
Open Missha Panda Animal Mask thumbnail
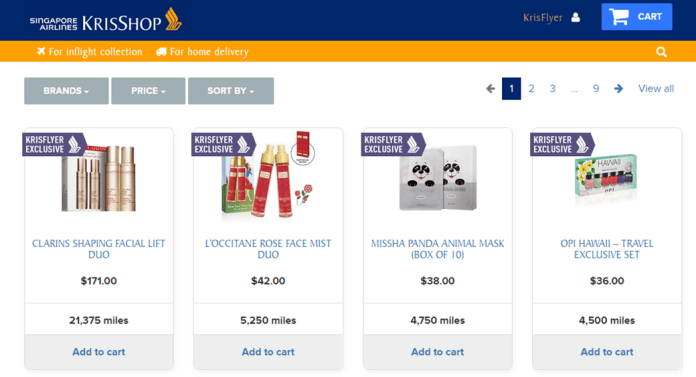438,178
